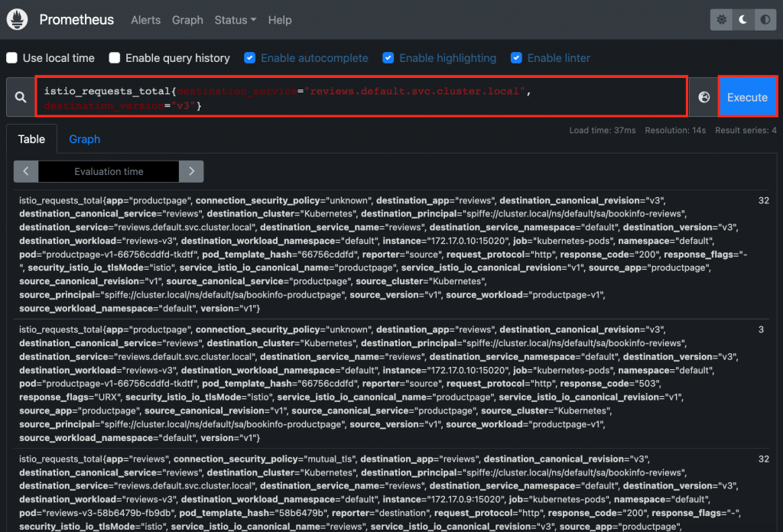This screenshot has height=532, width=783.
Task: Click connection_security_policy="mutual_tls" label
Action: [264, 459]
